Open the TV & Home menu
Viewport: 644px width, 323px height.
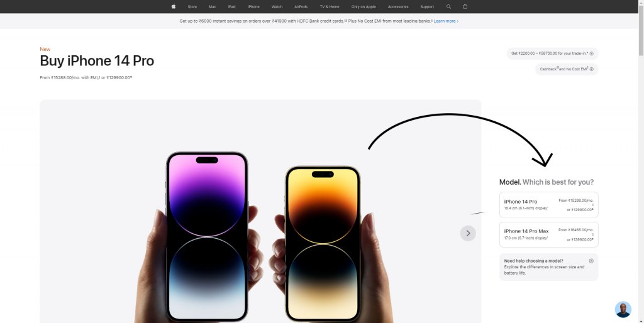[x=330, y=6]
